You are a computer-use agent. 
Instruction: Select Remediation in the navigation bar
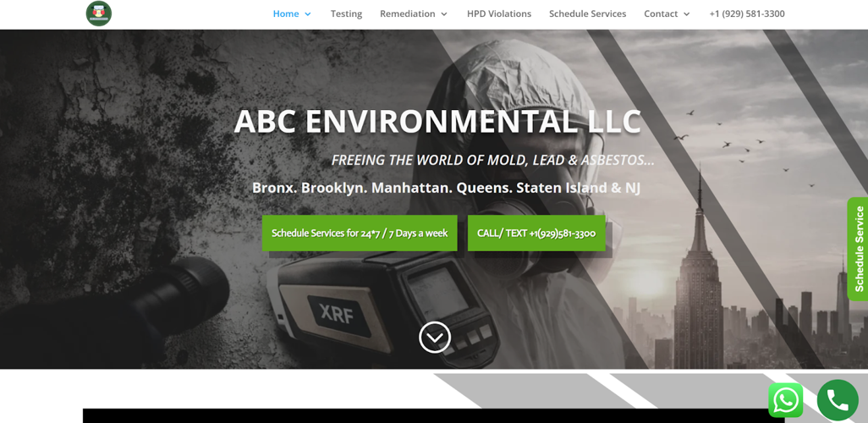tap(407, 14)
